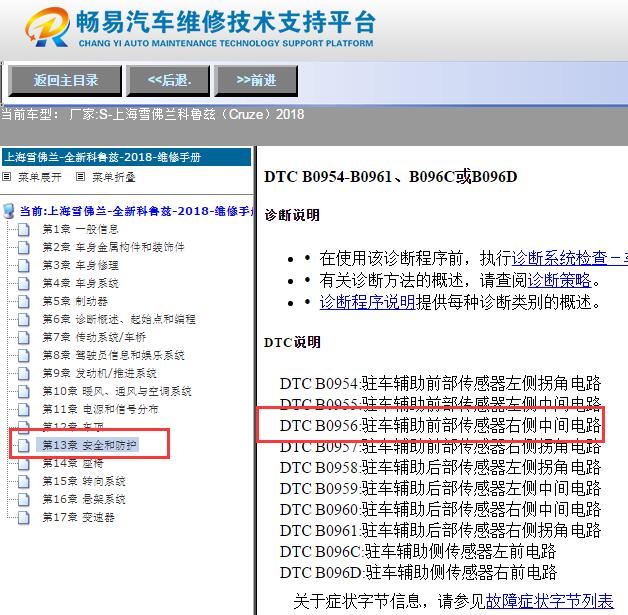Viewport: 628px width, 615px height.
Task: Click the 当前车型 Cruze 2018 text
Action: click(x=153, y=115)
